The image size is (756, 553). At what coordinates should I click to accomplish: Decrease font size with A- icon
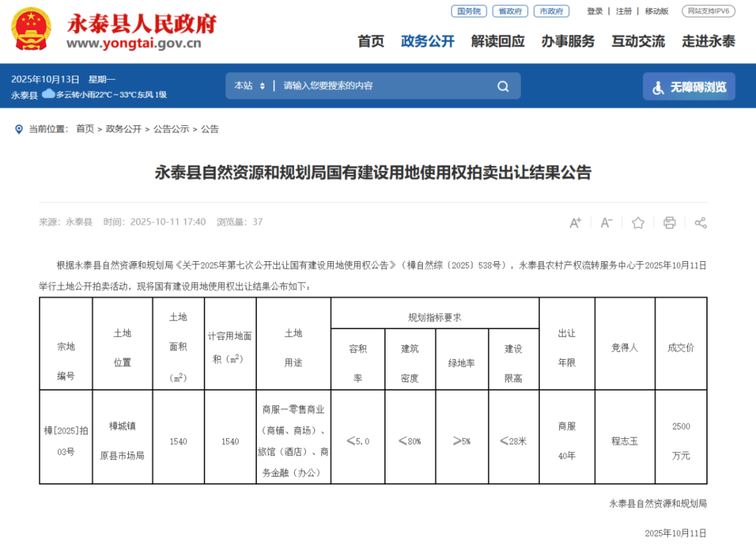pyautogui.click(x=606, y=223)
